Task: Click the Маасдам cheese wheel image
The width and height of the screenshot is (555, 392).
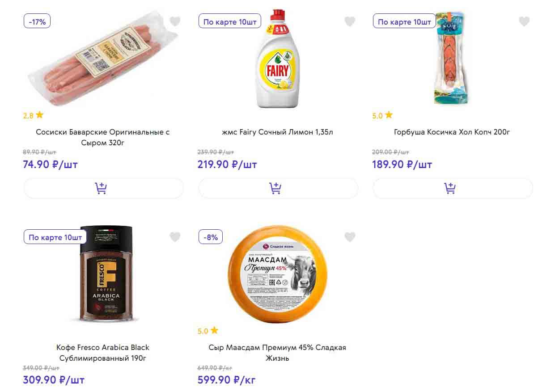Action: 277,274
